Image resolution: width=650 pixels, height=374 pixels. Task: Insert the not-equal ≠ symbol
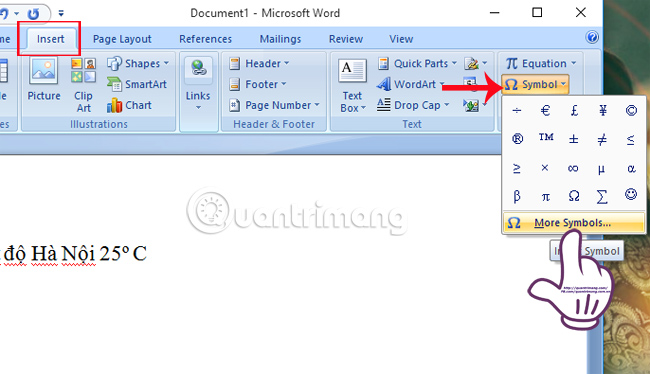click(602, 139)
